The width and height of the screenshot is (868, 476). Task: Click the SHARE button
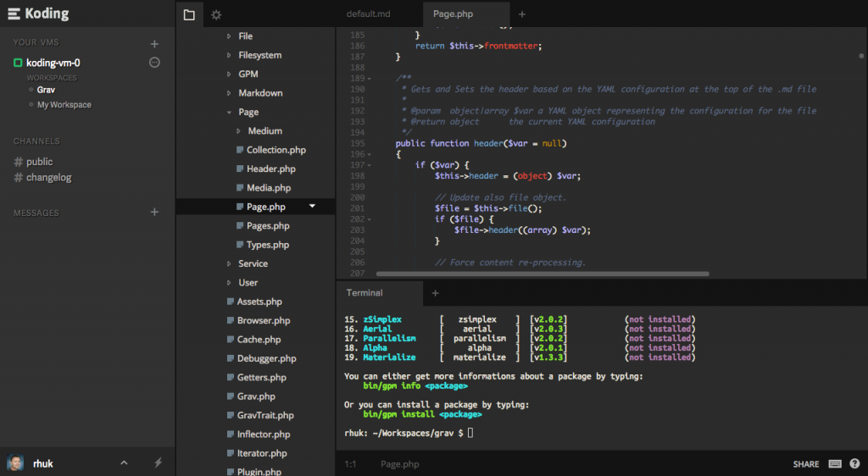[x=805, y=464]
